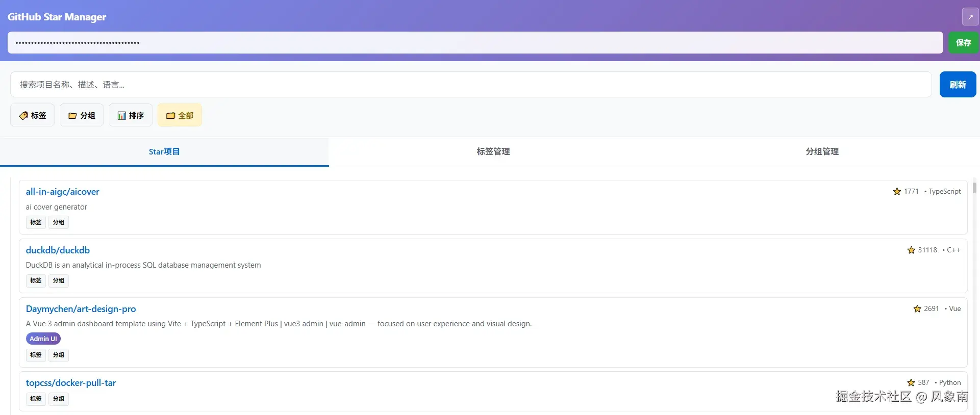Switch to the Star项目 tab

[x=164, y=151]
